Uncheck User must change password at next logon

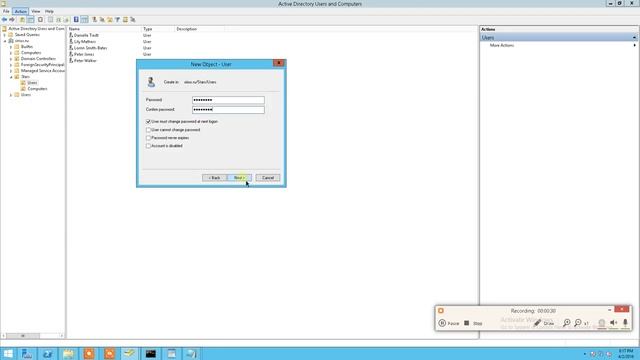click(x=148, y=122)
